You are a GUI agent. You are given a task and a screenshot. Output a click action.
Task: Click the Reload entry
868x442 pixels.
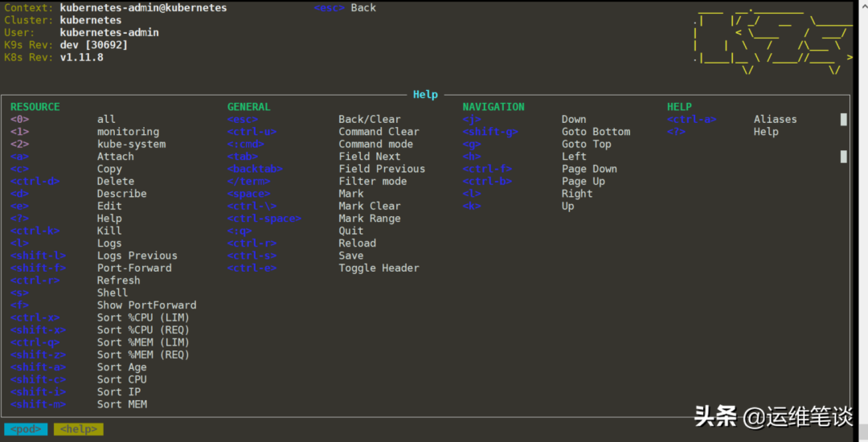tap(357, 244)
